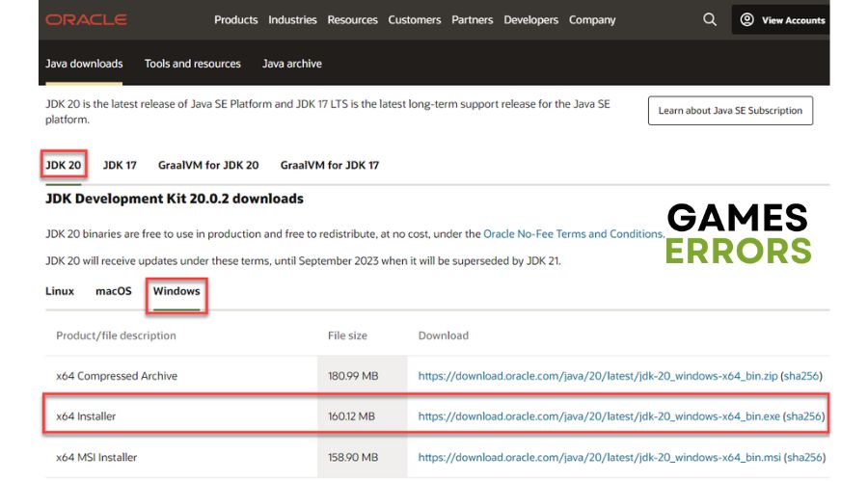Viewport: 868px width, 482px height.
Task: Select the JDK 17 tab
Action: point(120,165)
